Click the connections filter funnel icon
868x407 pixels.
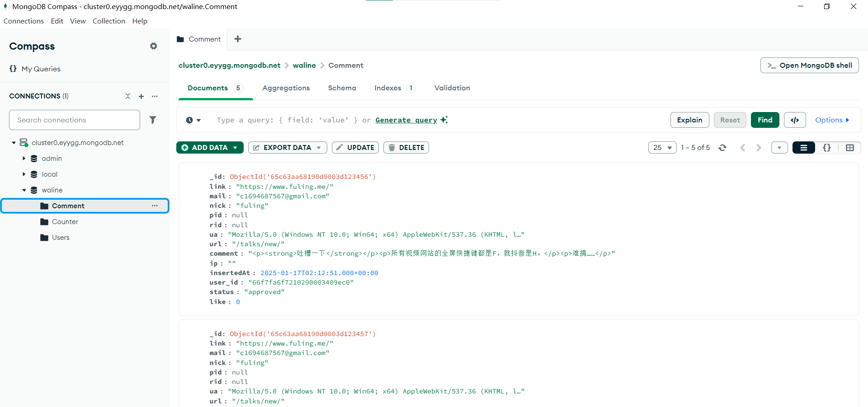[153, 120]
